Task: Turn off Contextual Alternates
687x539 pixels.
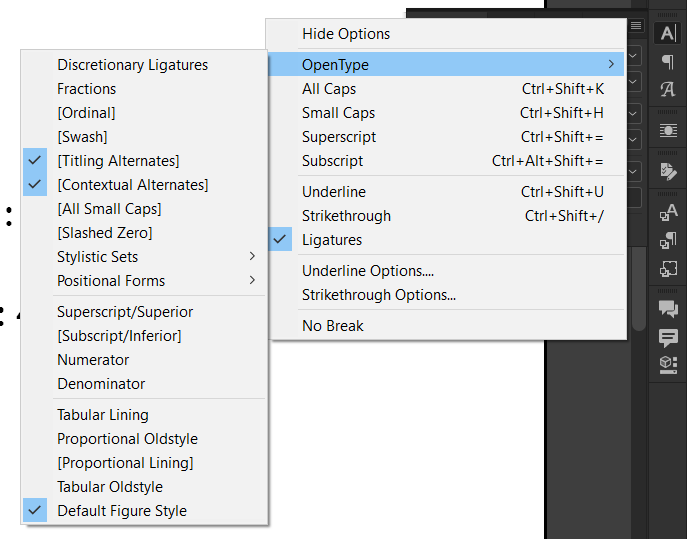Action: 132,185
